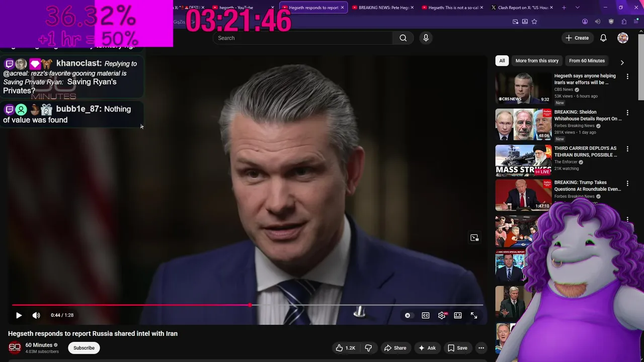Switch to 'BREAKING NEWS: Pete Hegs' tab
The height and width of the screenshot is (362, 644).
point(384,8)
